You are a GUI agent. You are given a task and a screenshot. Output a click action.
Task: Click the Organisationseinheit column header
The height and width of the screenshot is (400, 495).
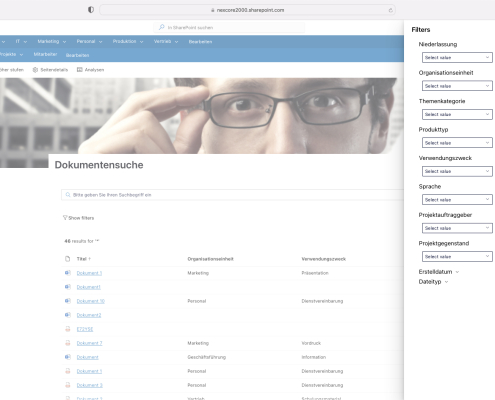click(210, 259)
